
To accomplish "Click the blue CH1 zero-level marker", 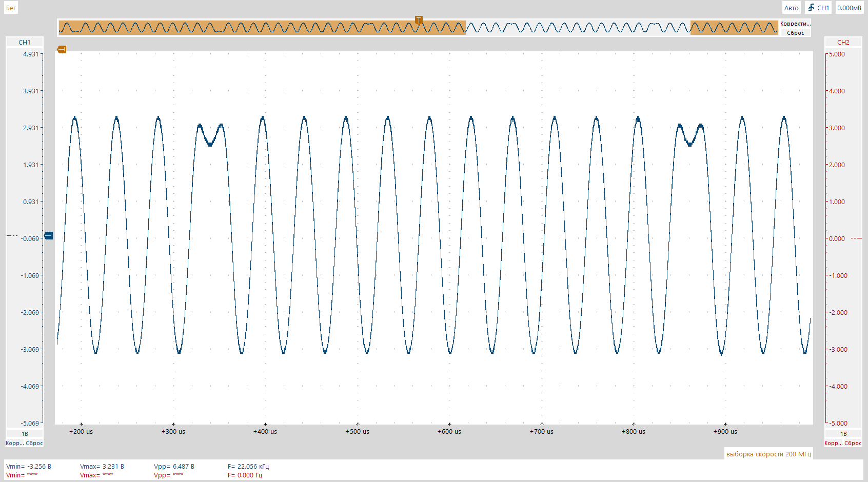I will 49,235.
